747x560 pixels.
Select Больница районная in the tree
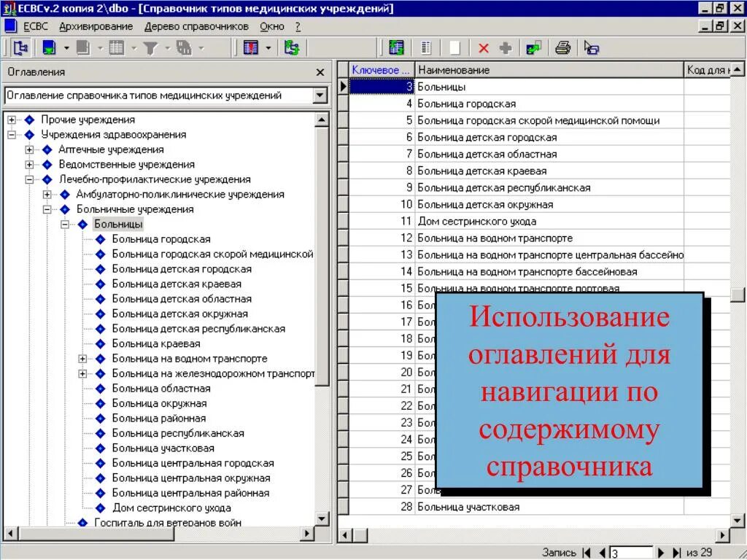click(158, 419)
